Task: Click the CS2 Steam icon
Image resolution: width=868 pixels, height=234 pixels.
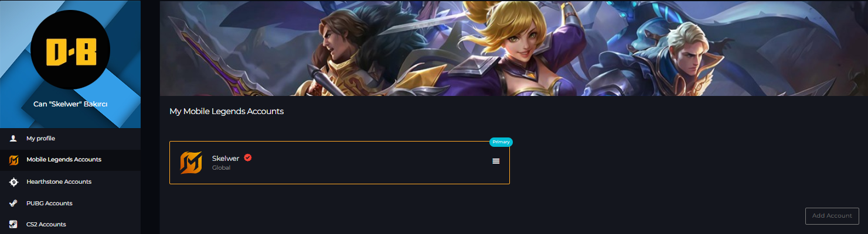Action: [x=13, y=225]
